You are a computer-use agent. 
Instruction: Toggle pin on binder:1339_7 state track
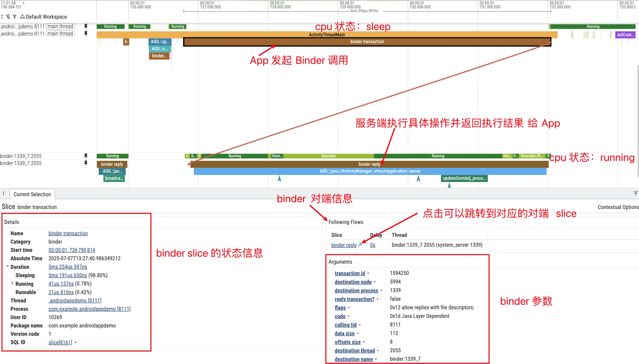[x=86, y=156]
